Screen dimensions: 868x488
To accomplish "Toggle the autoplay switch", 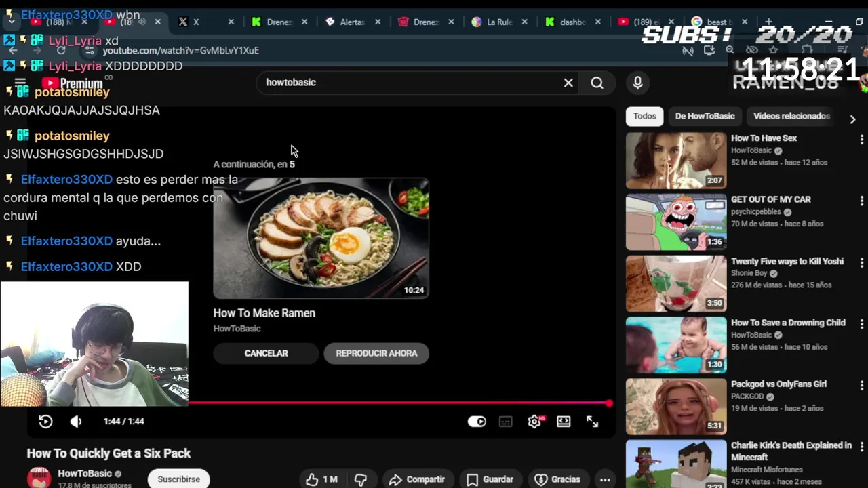I will tap(477, 422).
